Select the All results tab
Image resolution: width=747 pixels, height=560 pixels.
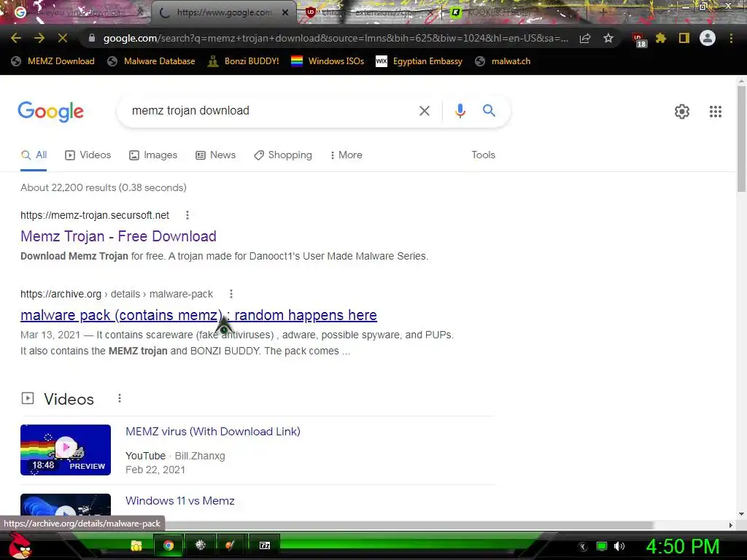pos(34,155)
